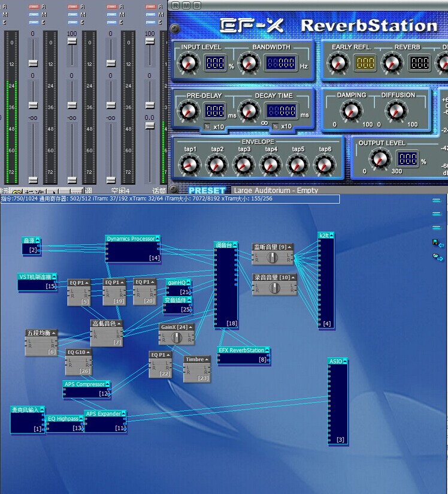The width and height of the screenshot is (448, 494).
Task: Expand the APS Compressor module arrow
Action: coord(107,384)
